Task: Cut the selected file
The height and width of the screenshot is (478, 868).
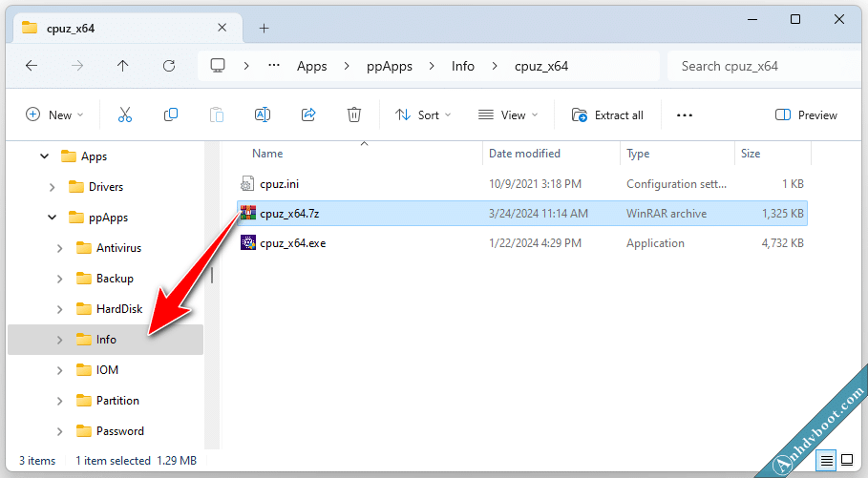Action: coord(125,115)
